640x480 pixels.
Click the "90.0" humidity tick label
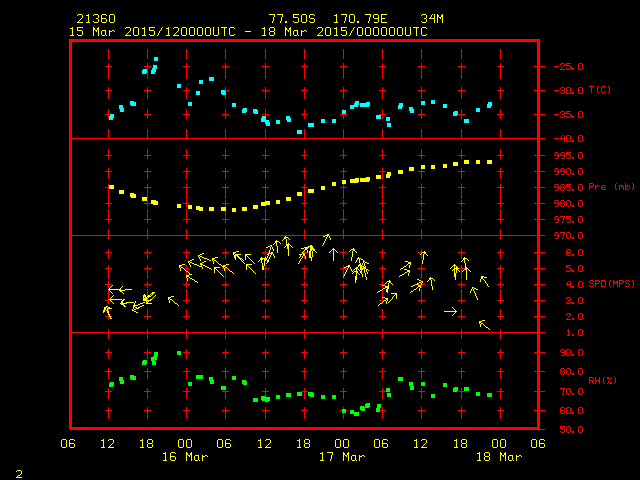click(x=571, y=353)
